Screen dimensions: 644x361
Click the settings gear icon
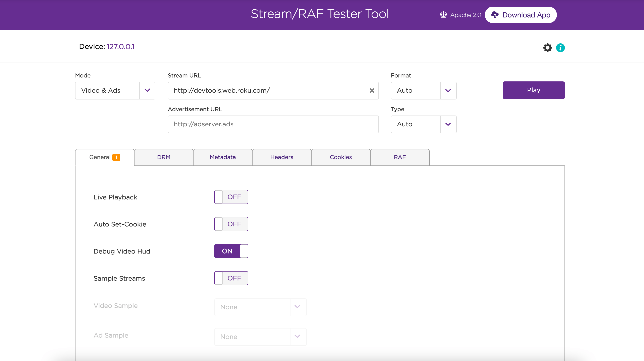(548, 48)
